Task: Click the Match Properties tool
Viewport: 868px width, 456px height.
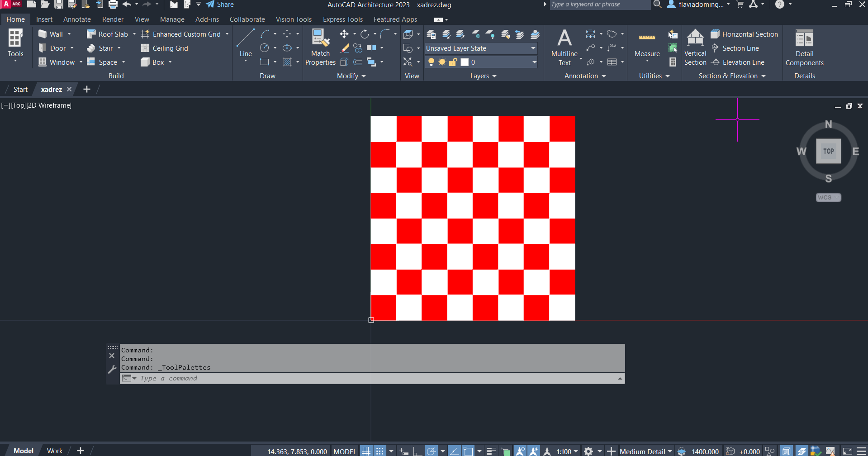Action: point(320,47)
